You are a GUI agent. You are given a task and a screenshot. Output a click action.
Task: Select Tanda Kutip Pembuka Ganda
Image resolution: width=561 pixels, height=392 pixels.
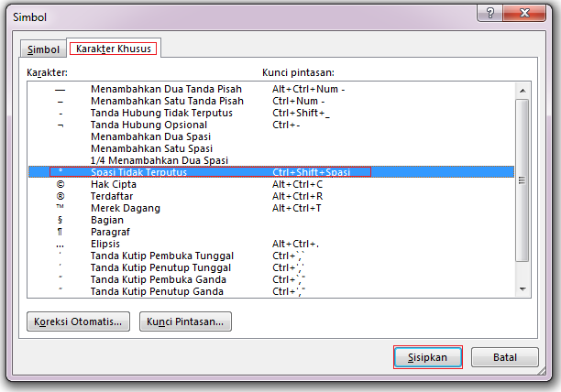[x=271, y=279]
